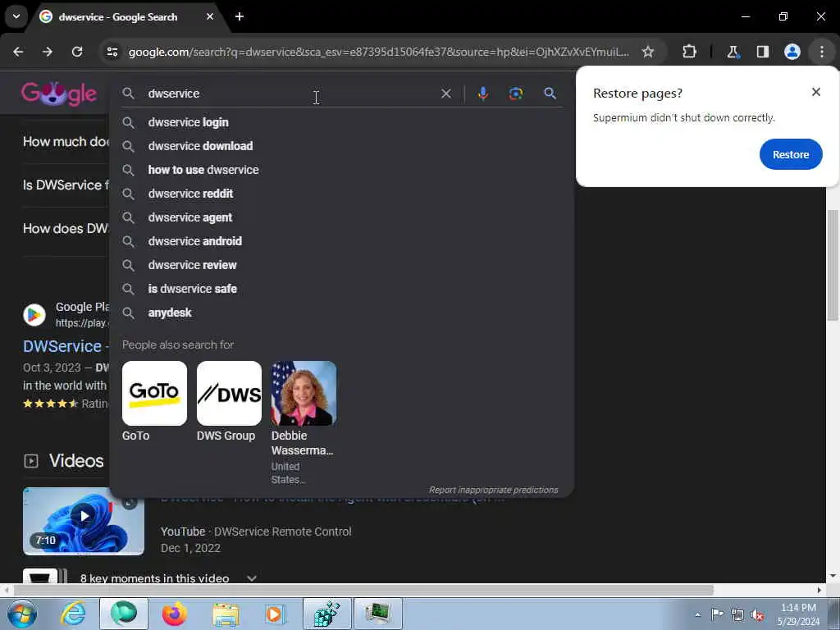Image resolution: width=840 pixels, height=630 pixels.
Task: Bookmark this page with the star icon
Action: pos(648,52)
